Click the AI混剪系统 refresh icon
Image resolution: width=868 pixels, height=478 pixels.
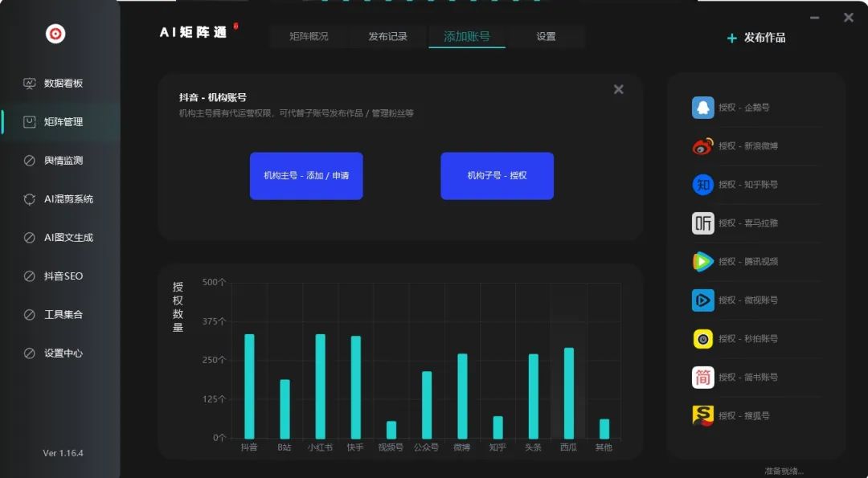(x=30, y=199)
